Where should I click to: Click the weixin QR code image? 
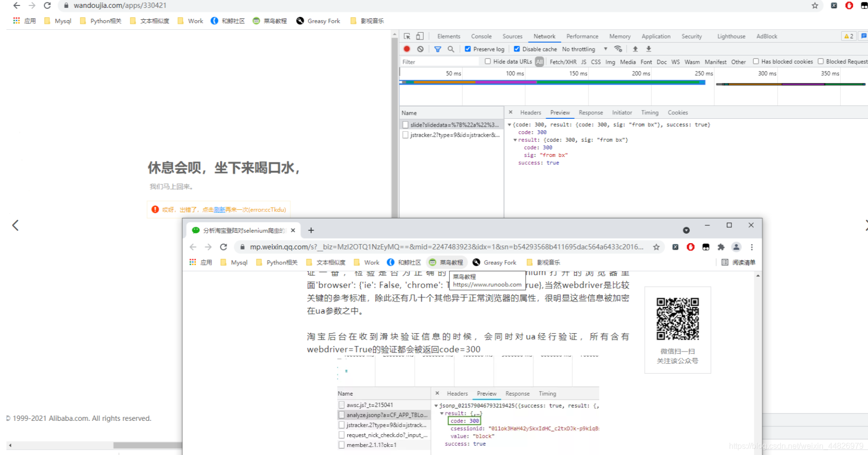tap(677, 319)
